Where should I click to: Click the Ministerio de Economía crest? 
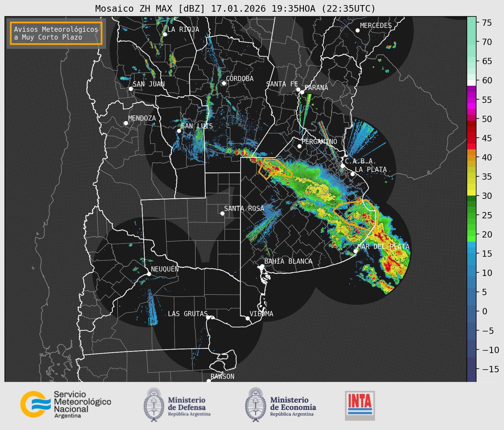click(256, 405)
